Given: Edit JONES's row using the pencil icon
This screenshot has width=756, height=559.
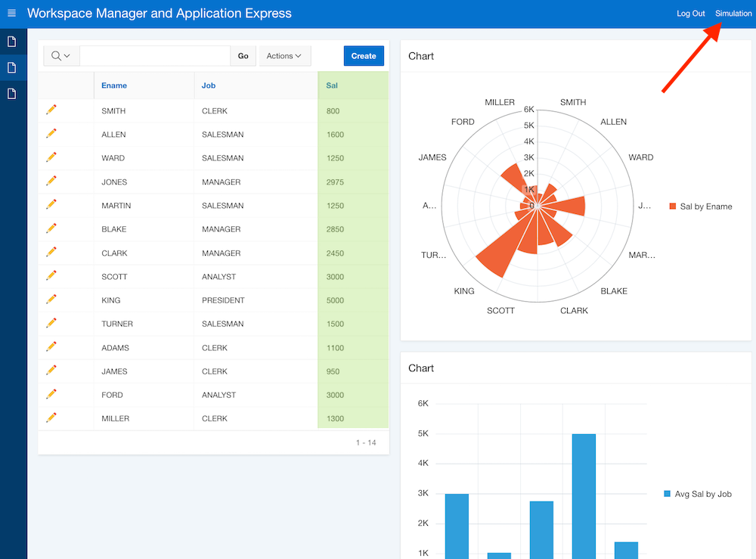Looking at the screenshot, I should click(x=51, y=182).
